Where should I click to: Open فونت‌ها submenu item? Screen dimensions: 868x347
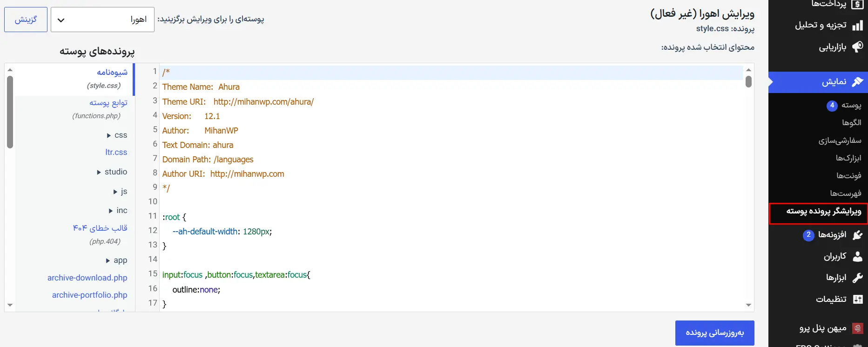[x=848, y=176]
